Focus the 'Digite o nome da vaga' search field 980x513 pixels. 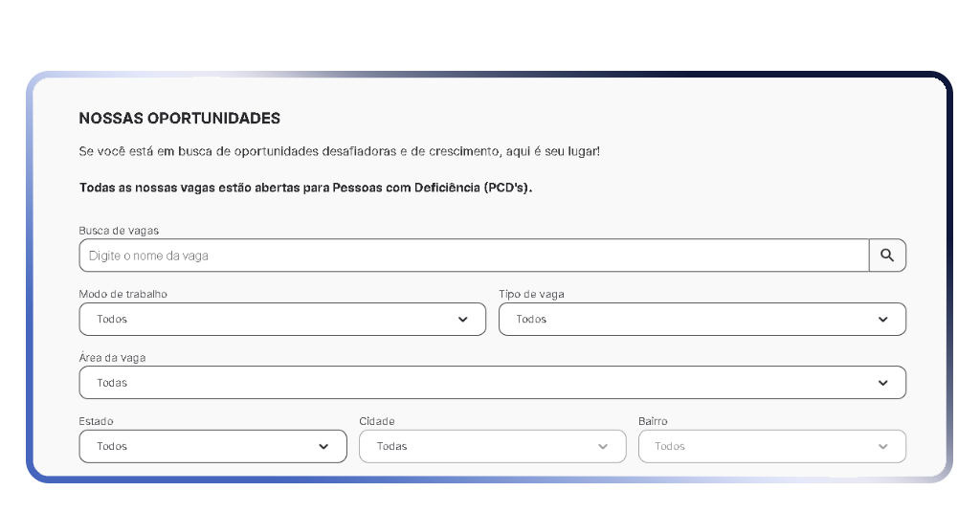point(474,256)
